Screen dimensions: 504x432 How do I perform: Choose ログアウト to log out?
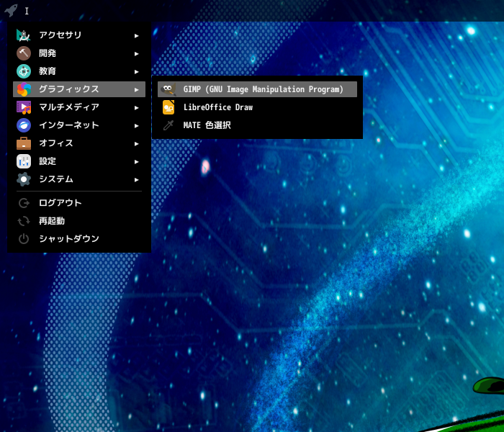(79, 203)
